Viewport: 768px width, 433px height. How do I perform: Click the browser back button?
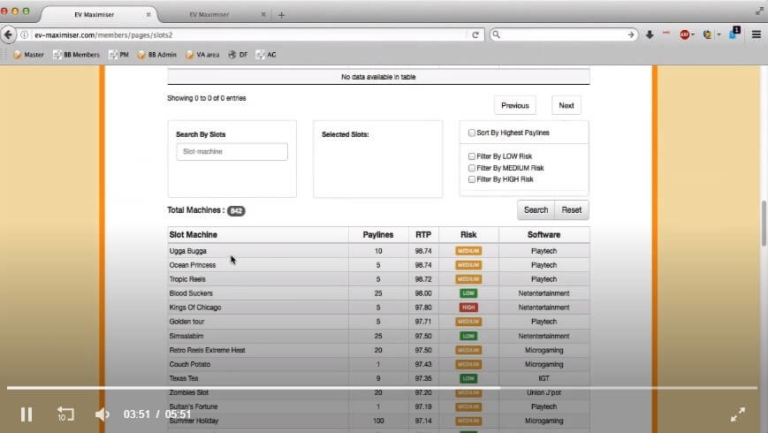(x=10, y=34)
